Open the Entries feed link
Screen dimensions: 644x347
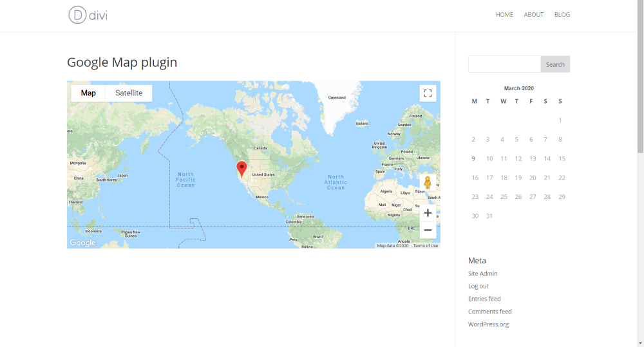tap(484, 299)
